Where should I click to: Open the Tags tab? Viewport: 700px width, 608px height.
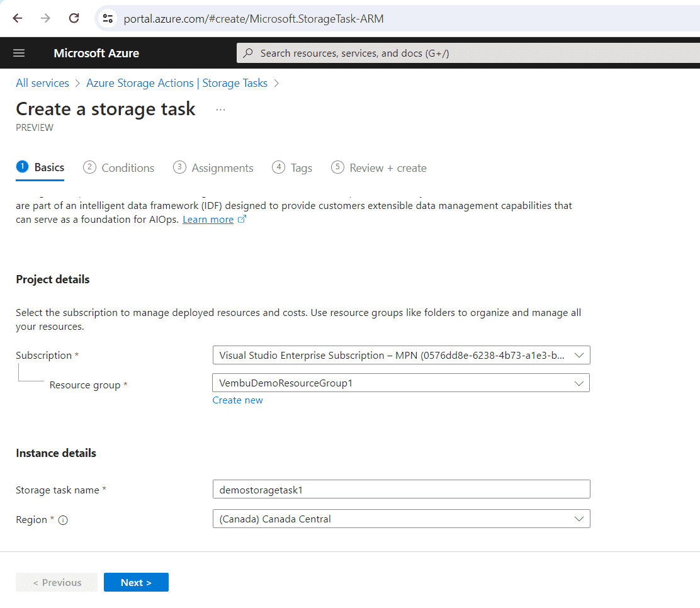pyautogui.click(x=293, y=168)
